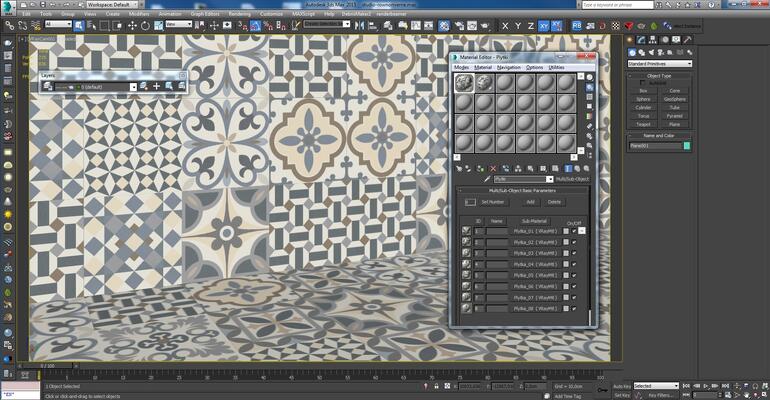Image resolution: width=770 pixels, height=400 pixels.
Task: Toggle Plytka_06 sub-material On/Off checkbox
Action: pyautogui.click(x=574, y=287)
